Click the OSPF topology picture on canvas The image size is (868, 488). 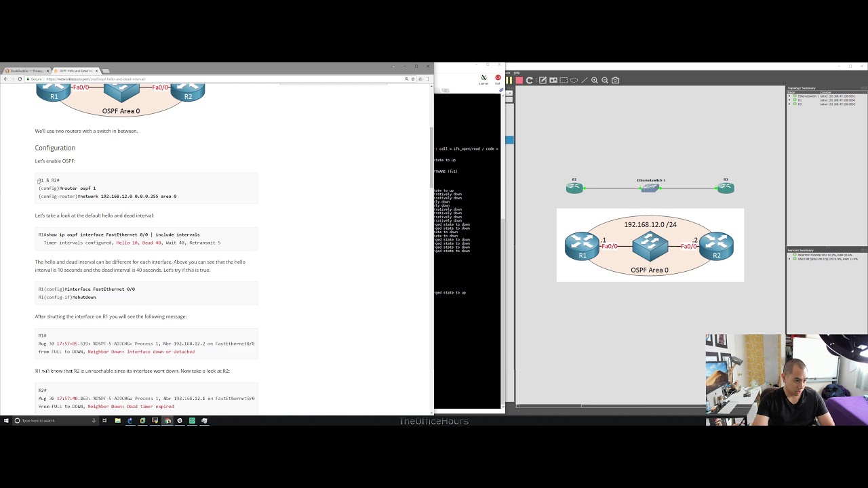(x=650, y=245)
